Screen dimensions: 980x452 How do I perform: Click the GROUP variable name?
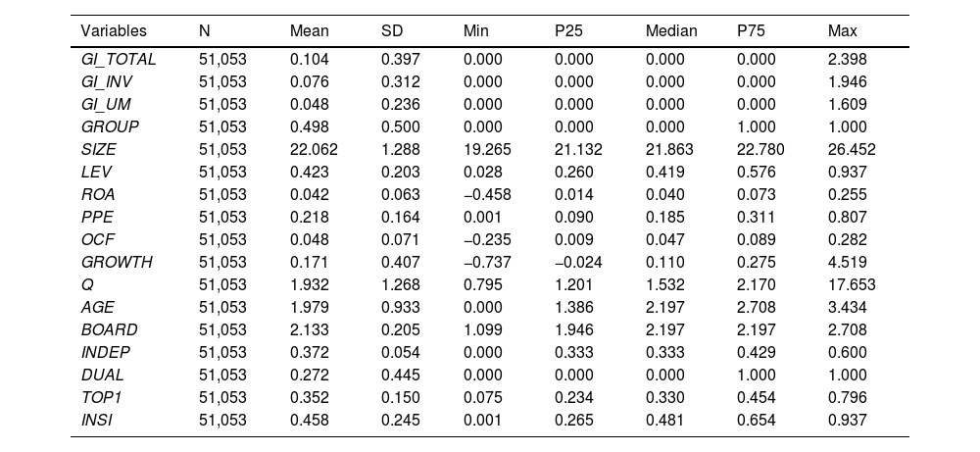[x=110, y=127]
